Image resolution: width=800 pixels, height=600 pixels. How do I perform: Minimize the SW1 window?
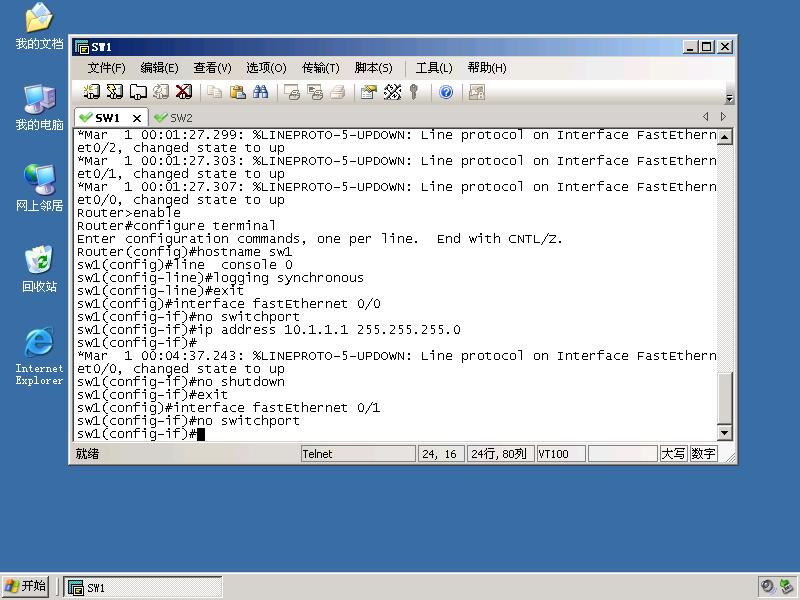[x=690, y=47]
